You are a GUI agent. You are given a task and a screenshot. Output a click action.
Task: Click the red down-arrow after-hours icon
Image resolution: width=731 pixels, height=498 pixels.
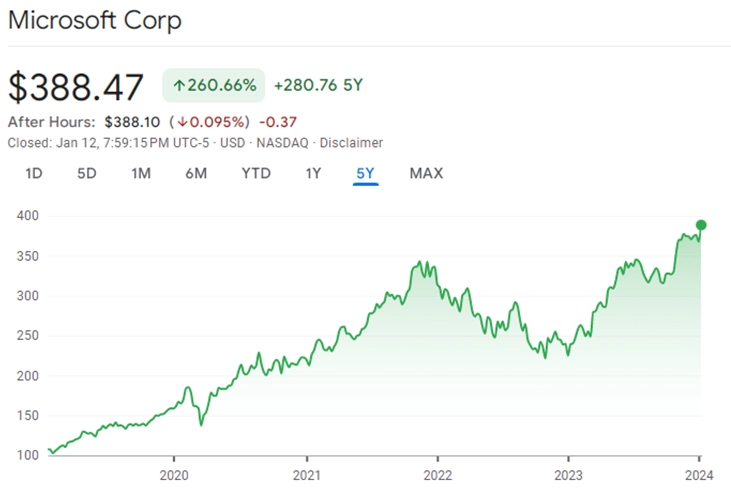pos(182,122)
